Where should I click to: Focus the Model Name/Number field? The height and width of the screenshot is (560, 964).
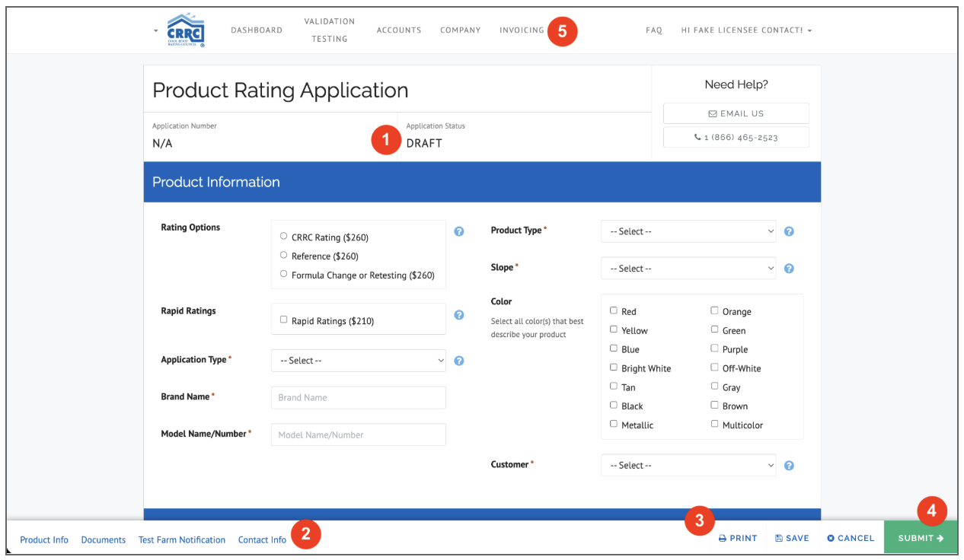tap(359, 434)
